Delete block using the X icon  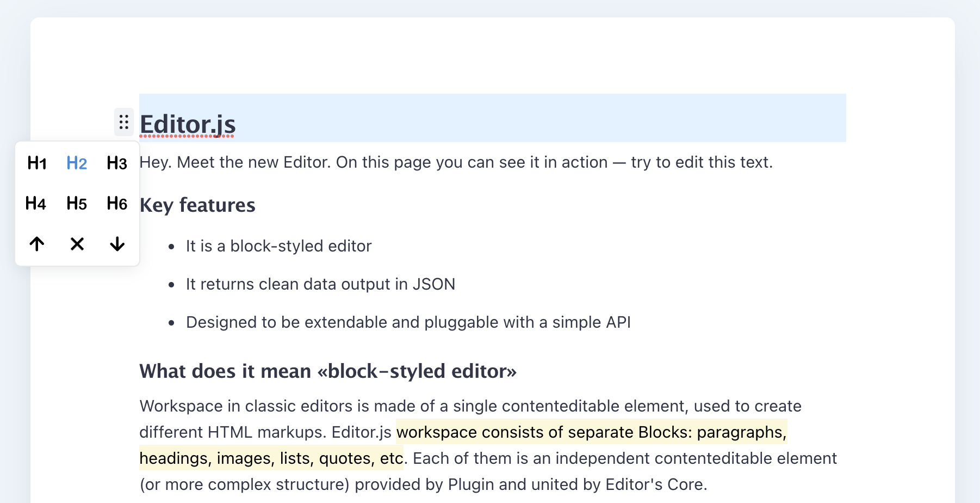[x=77, y=244]
